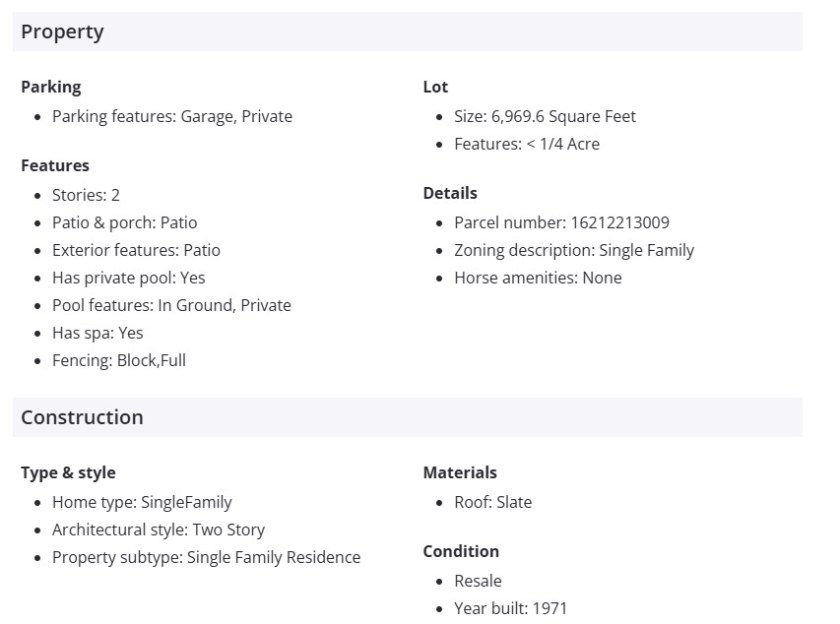Click the Construction section header
Screen dimensions: 840x624
pos(82,417)
